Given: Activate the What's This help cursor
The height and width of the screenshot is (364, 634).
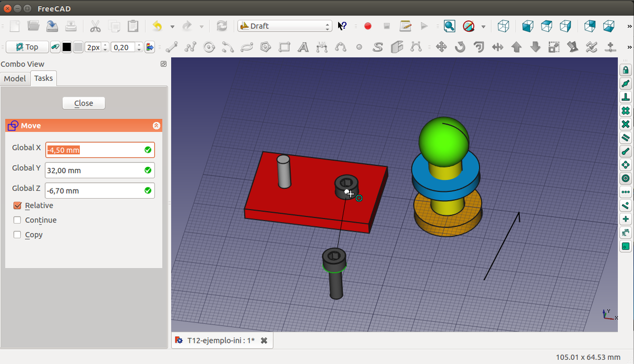Looking at the screenshot, I should [x=342, y=26].
